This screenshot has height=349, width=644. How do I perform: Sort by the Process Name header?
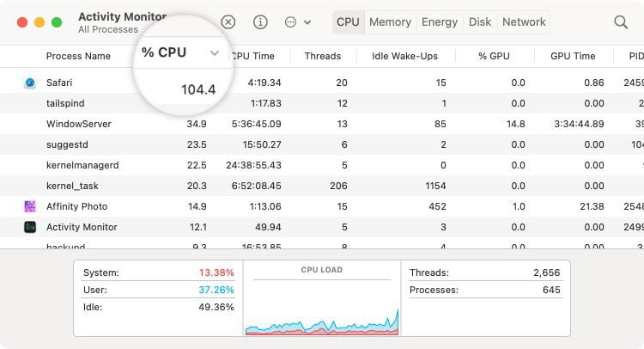(x=78, y=56)
